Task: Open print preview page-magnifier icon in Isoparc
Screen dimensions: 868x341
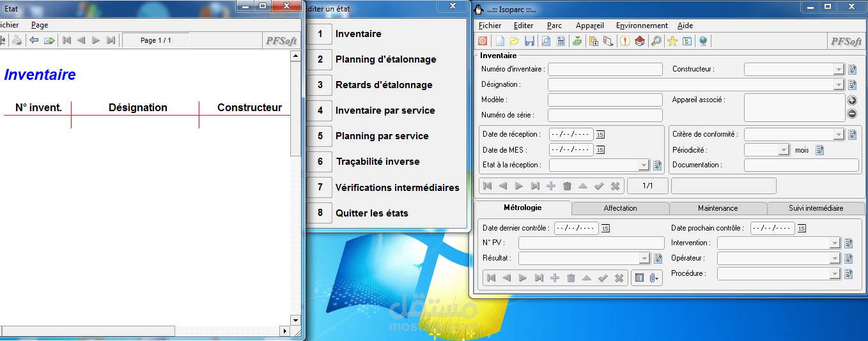Action: pos(546,41)
